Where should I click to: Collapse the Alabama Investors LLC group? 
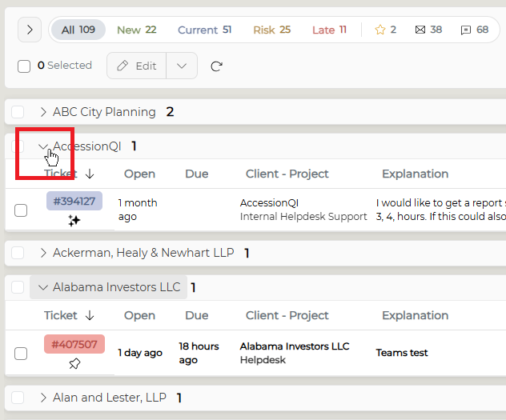tap(43, 287)
